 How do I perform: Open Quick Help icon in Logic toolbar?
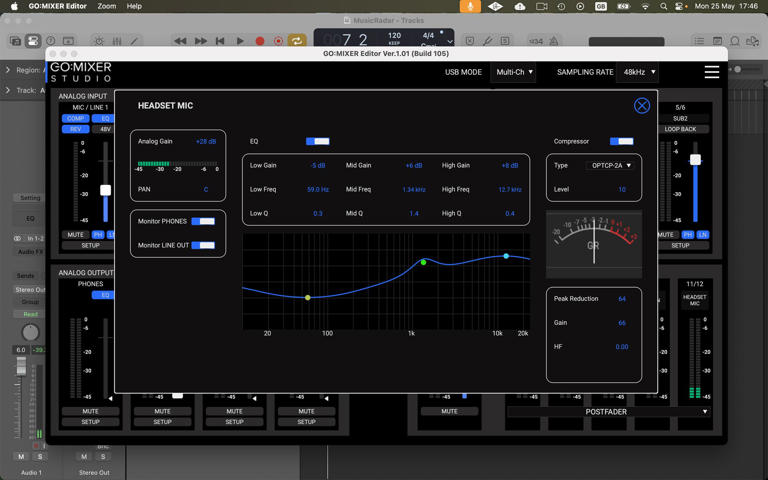point(50,41)
